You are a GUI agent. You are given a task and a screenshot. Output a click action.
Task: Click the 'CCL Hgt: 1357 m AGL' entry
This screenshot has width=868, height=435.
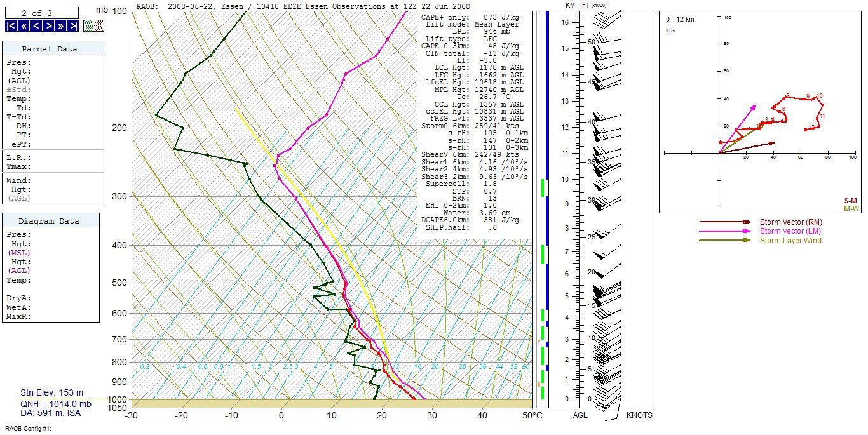click(x=479, y=104)
